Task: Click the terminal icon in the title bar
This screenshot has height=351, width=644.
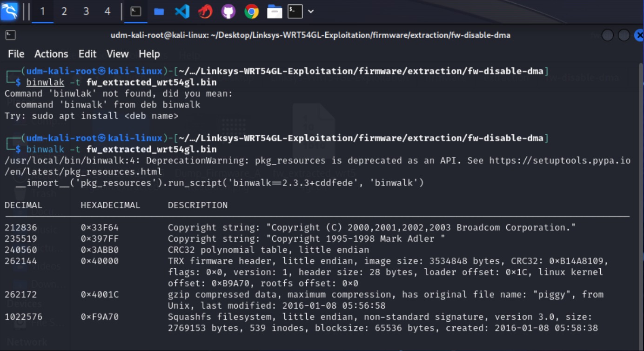Action: pos(10,35)
